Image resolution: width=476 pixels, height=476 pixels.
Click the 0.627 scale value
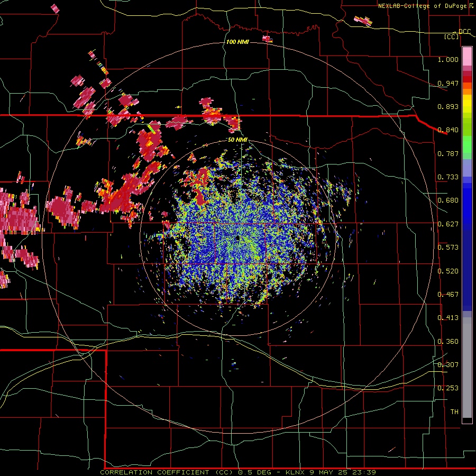click(x=448, y=224)
